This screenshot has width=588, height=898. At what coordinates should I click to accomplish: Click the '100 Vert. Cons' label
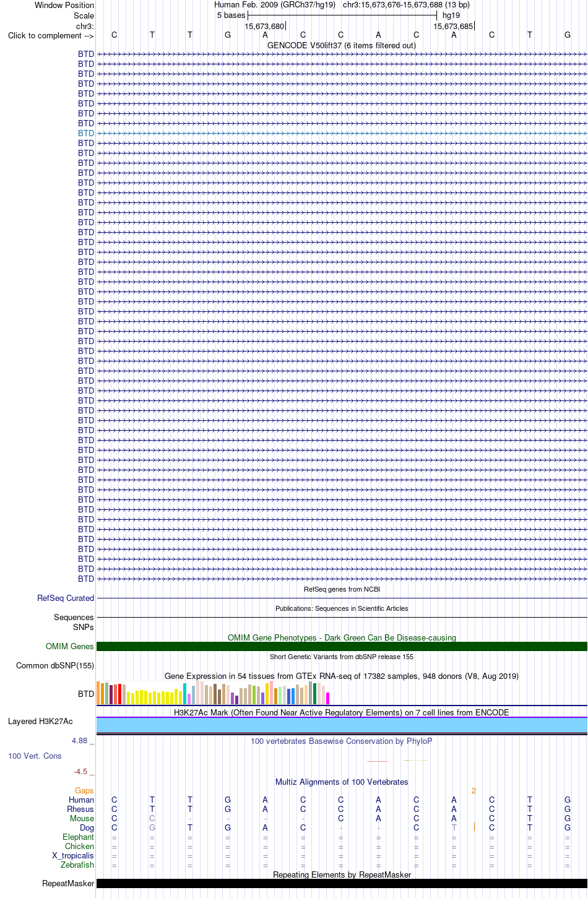click(35, 756)
